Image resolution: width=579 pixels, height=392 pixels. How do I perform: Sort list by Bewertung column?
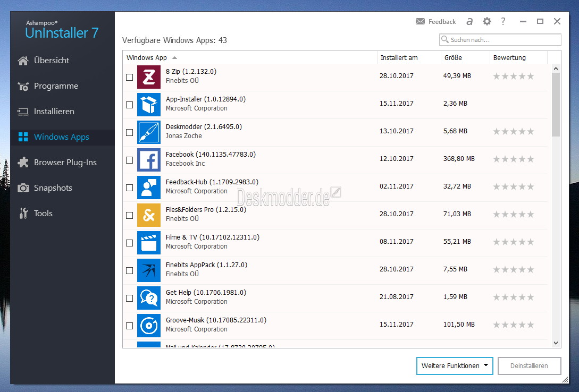[x=518, y=57]
